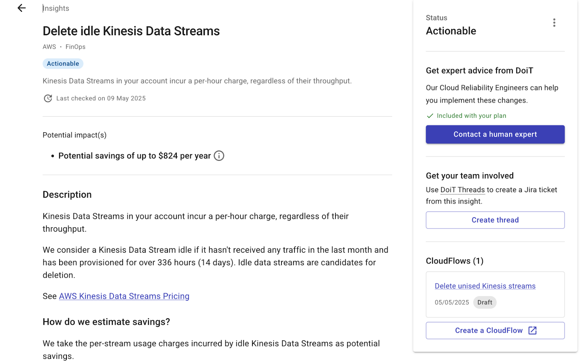Click the refresh icon near Last checked
This screenshot has height=364, width=588.
point(48,98)
